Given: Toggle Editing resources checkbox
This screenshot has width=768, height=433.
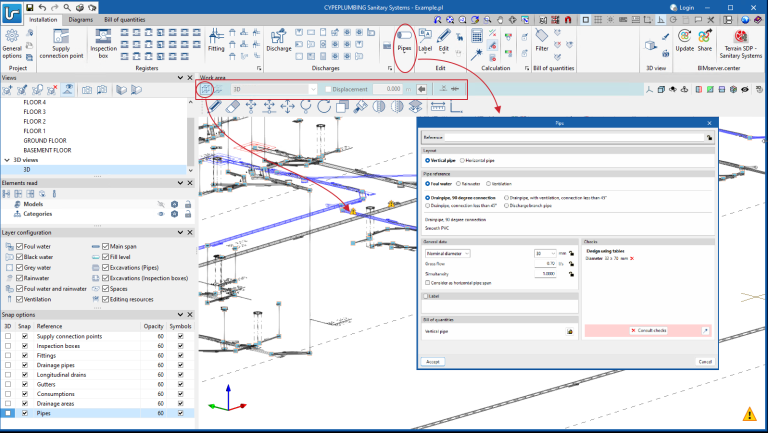Looking at the screenshot, I should [x=105, y=299].
